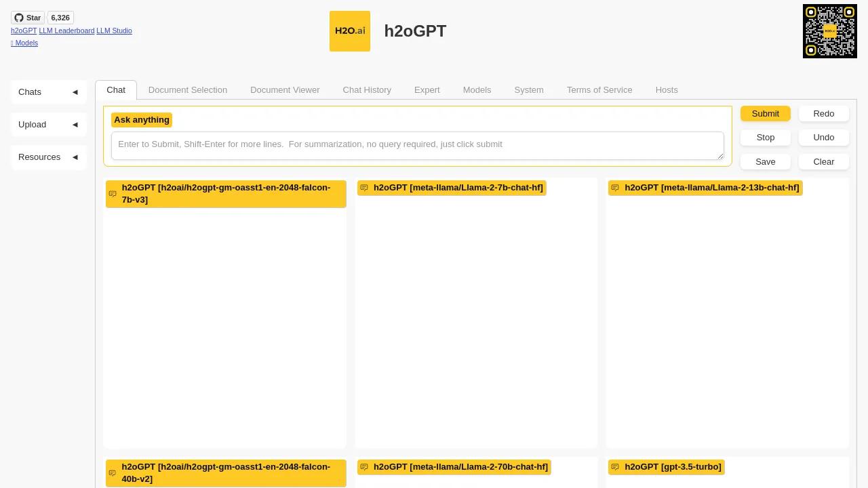
Task: Switch to the Document Selection tab
Action: (188, 90)
